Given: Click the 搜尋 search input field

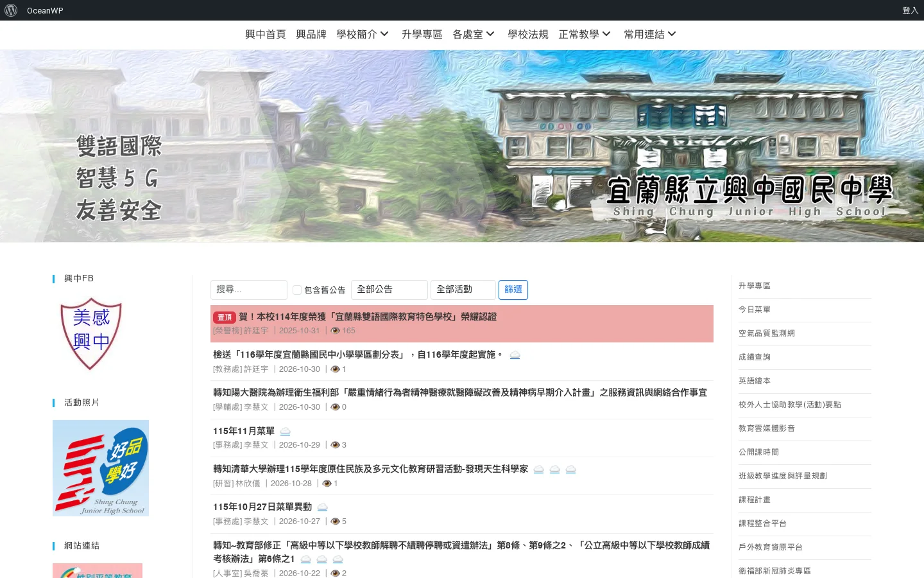Looking at the screenshot, I should coord(249,290).
